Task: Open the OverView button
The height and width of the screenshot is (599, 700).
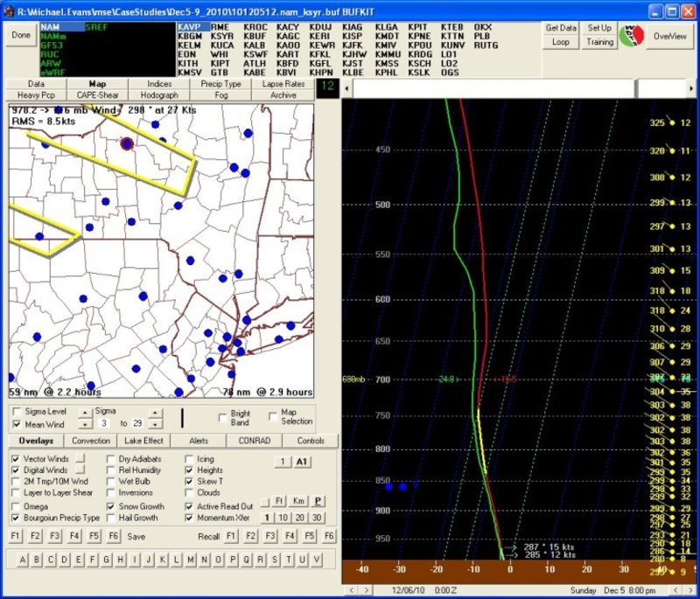Action: 669,36
